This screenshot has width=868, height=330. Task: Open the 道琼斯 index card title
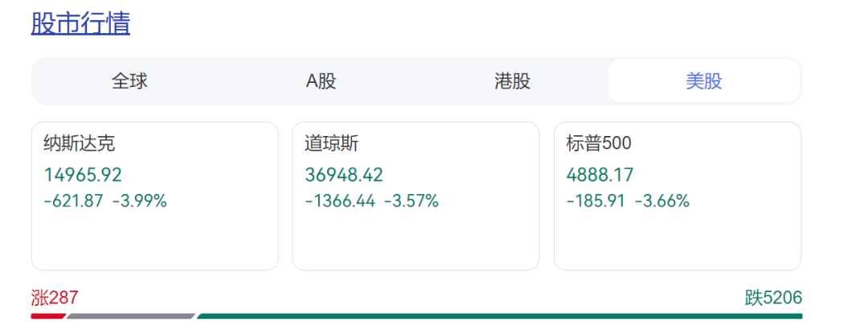click(332, 144)
